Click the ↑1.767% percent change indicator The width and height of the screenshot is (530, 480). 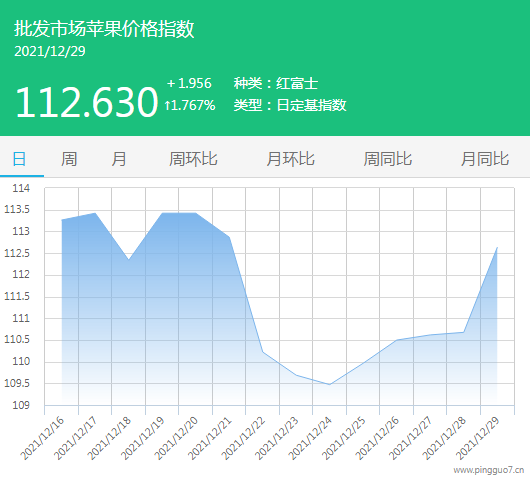[x=190, y=105]
